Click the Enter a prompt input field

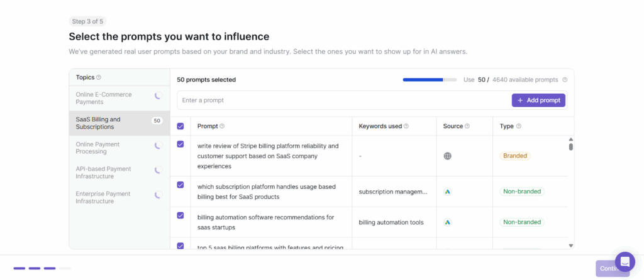pyautogui.click(x=343, y=100)
